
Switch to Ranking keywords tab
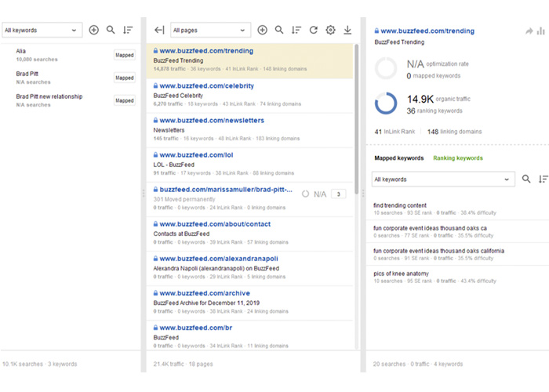click(x=458, y=158)
